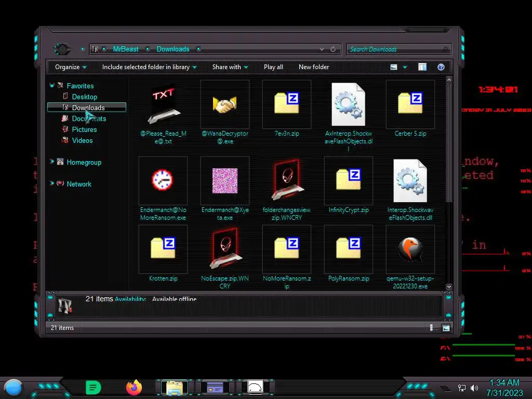Expand the address bar history dropdown
The height and width of the screenshot is (399, 532).
pyautogui.click(x=322, y=49)
